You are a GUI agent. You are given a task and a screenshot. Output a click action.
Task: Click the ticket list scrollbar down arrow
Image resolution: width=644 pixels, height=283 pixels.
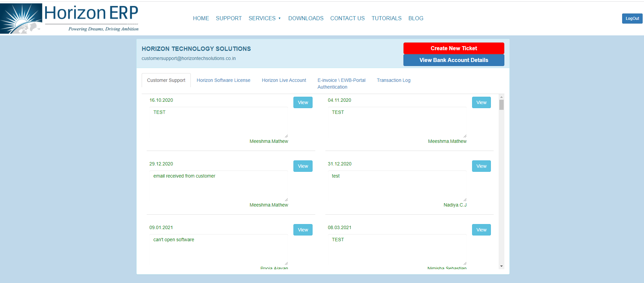tap(501, 266)
